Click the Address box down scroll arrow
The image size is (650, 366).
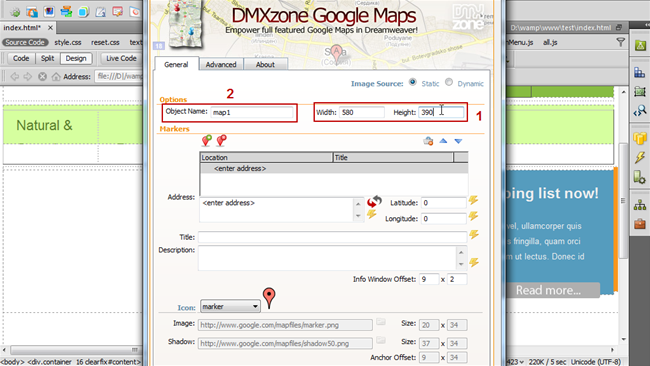(358, 216)
